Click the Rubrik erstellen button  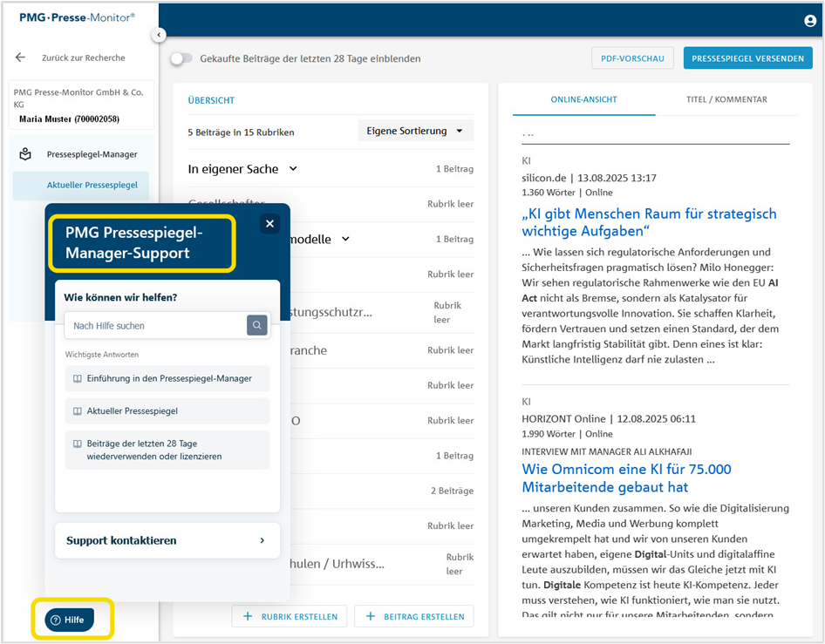click(x=290, y=616)
